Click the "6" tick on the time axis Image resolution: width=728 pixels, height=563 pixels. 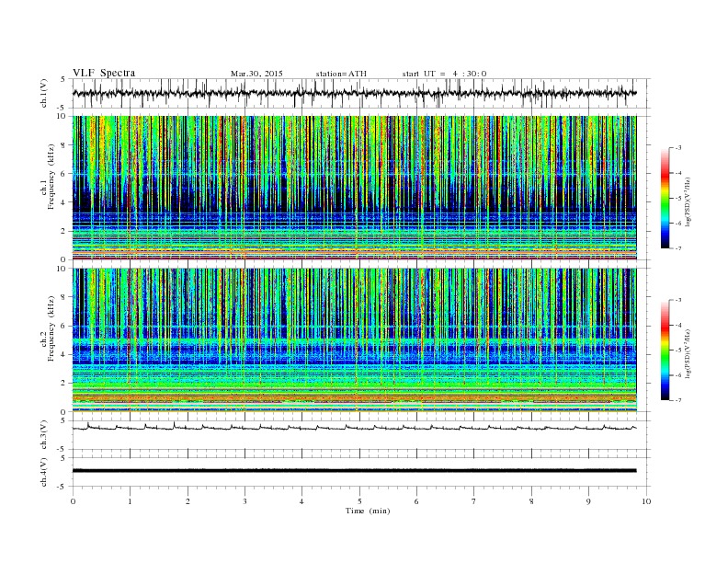[416, 501]
